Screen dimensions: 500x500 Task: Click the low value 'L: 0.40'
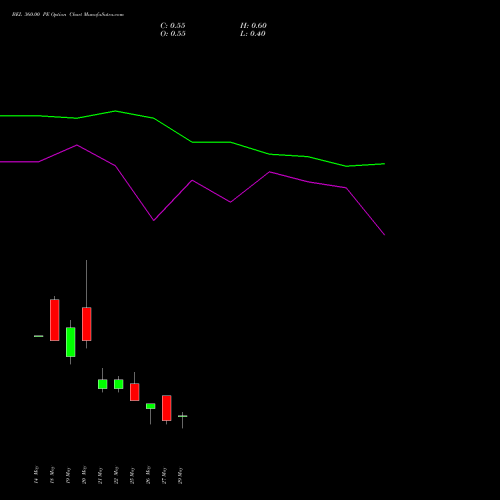(253, 34)
